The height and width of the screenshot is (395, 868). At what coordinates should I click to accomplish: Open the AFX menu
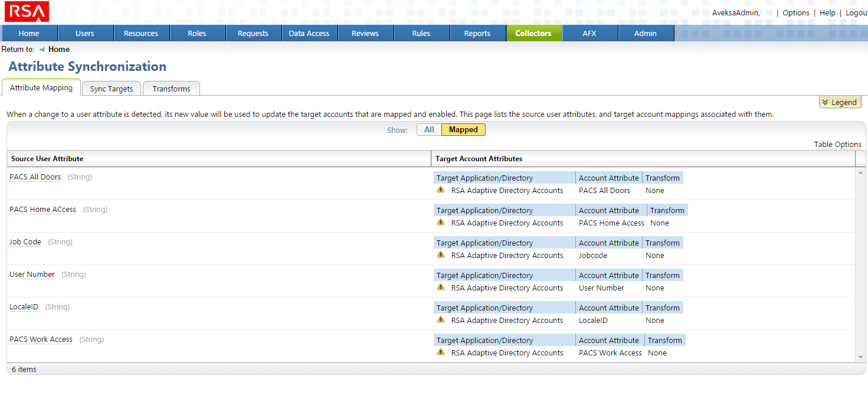[x=589, y=33]
